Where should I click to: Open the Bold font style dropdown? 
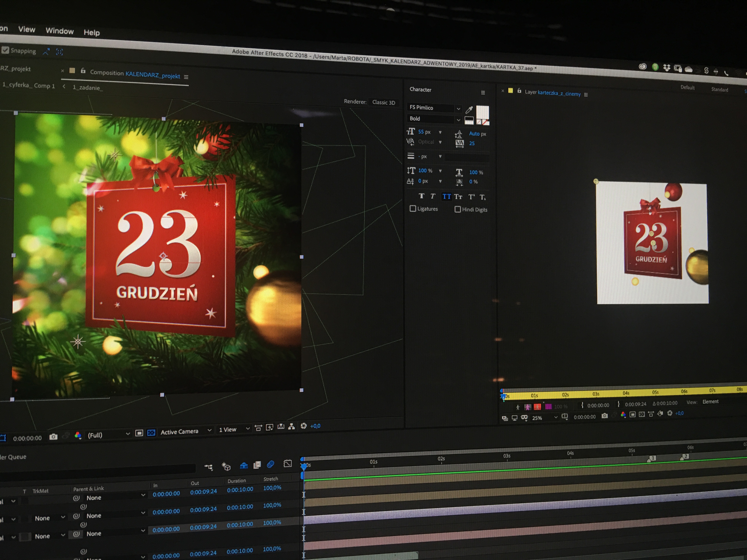pyautogui.click(x=458, y=120)
